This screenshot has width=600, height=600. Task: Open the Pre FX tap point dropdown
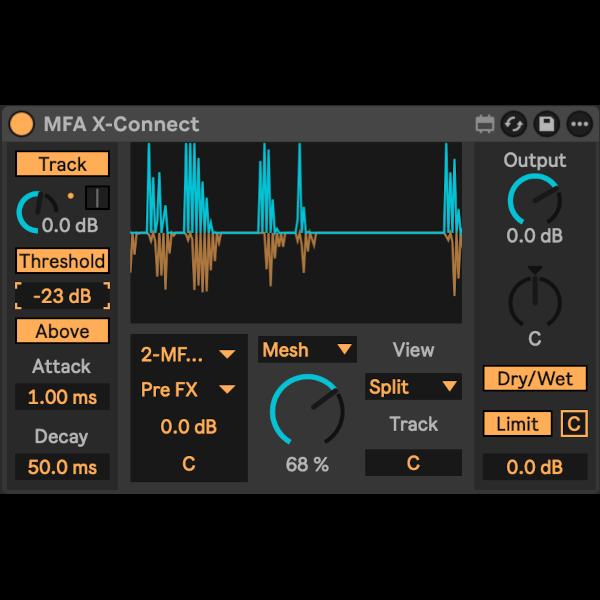pyautogui.click(x=188, y=389)
